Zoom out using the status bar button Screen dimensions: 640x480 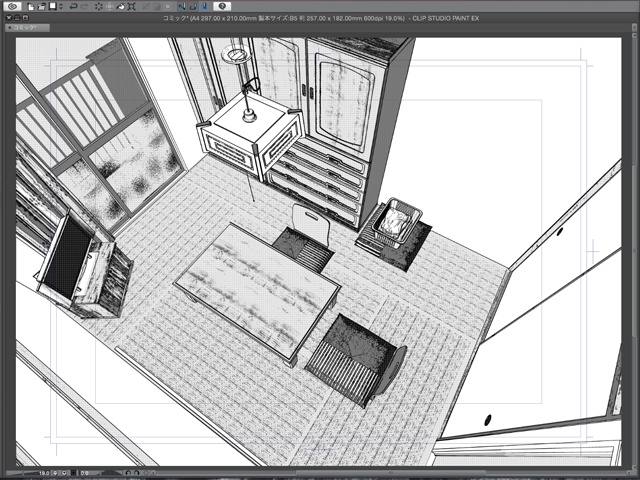tap(55, 473)
